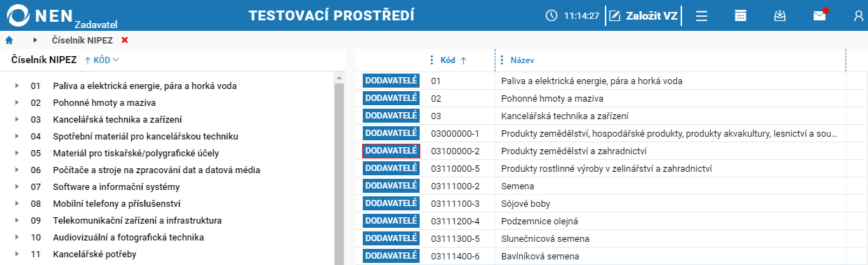Click Založit VZ button

[x=643, y=15]
